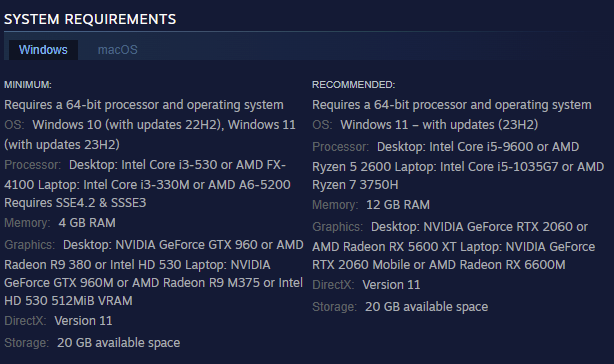The width and height of the screenshot is (614, 364).
Task: Click the recommended Processor label
Action: 340,147
